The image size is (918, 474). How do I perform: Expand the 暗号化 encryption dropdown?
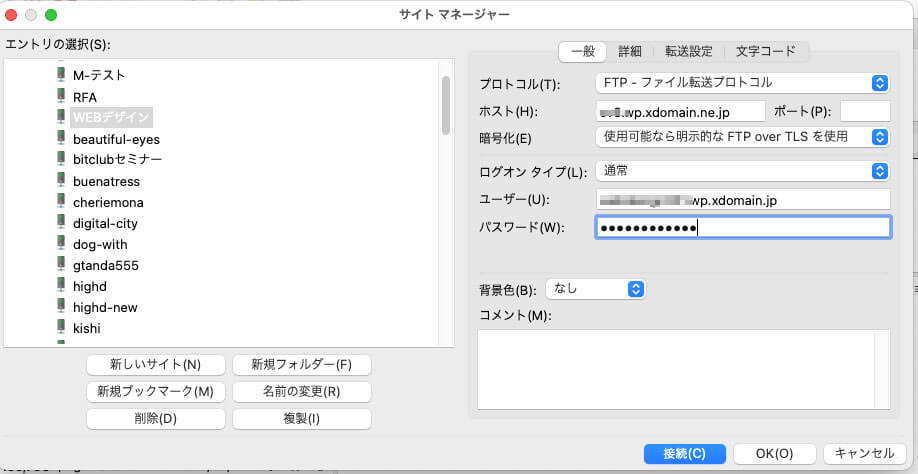[x=741, y=137]
